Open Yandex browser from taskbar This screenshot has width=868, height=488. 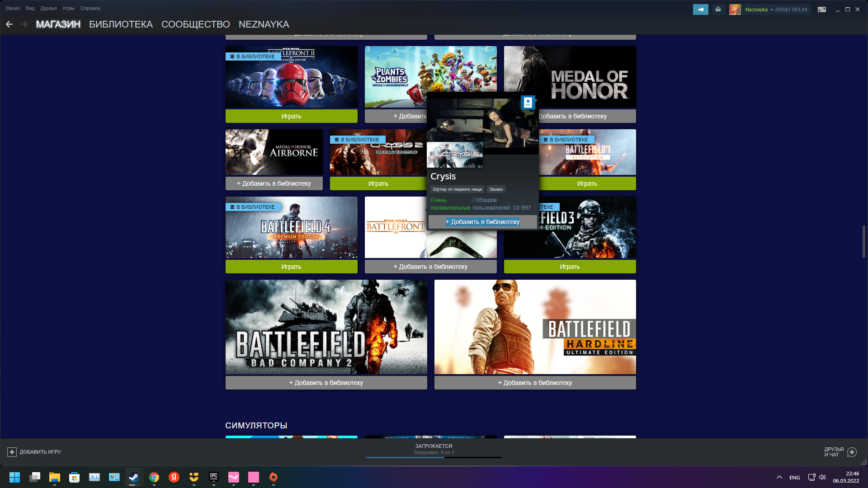pos(174,477)
